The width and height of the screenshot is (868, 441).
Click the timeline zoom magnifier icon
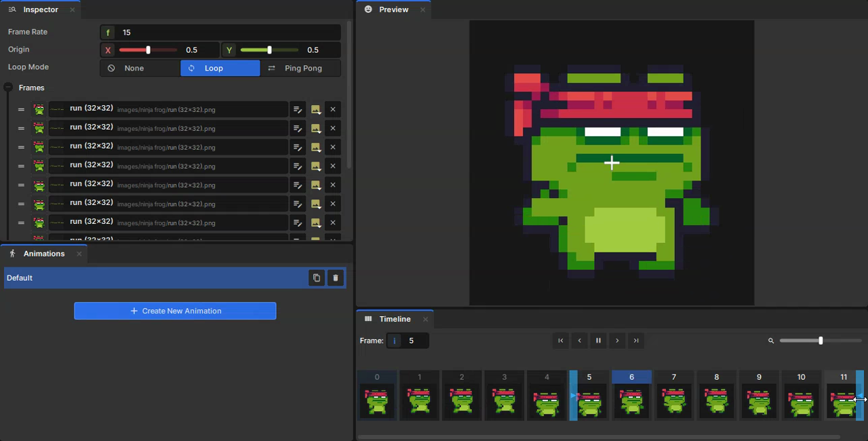coord(771,341)
